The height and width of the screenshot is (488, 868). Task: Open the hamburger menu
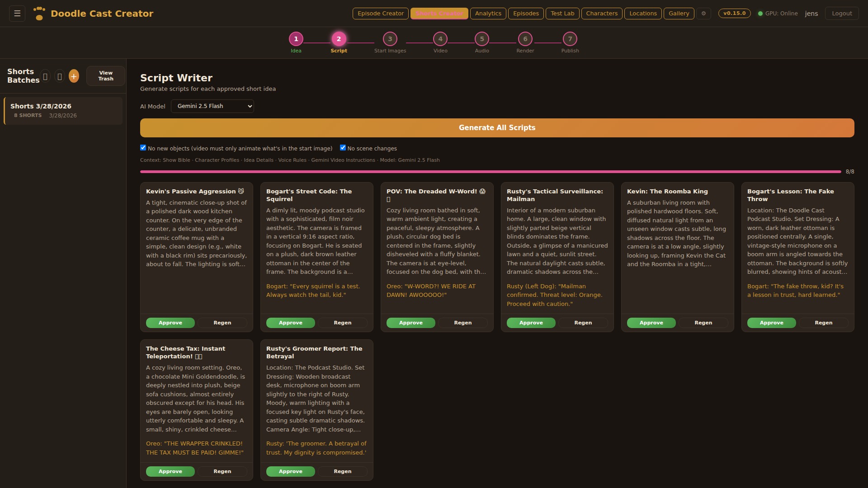[17, 14]
